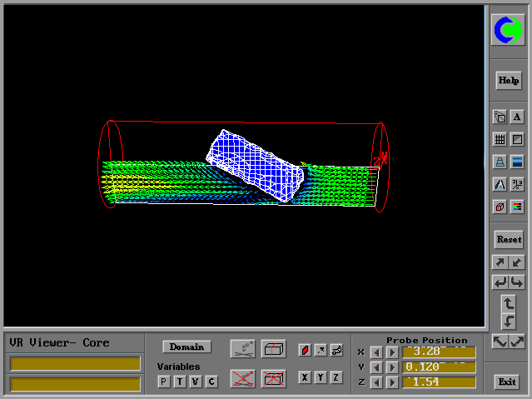This screenshot has height=399, width=532.
Task: Toggle the grid mesh display icon
Action: pos(500,140)
